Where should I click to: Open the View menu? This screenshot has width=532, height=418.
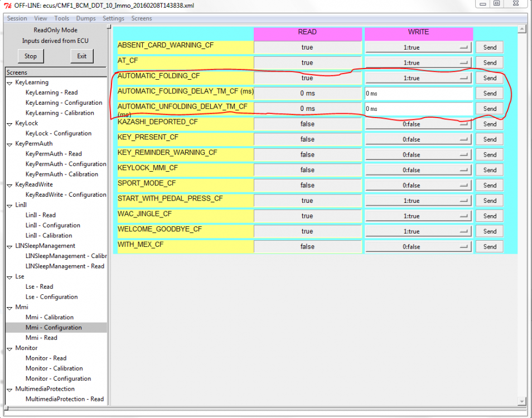coord(40,18)
